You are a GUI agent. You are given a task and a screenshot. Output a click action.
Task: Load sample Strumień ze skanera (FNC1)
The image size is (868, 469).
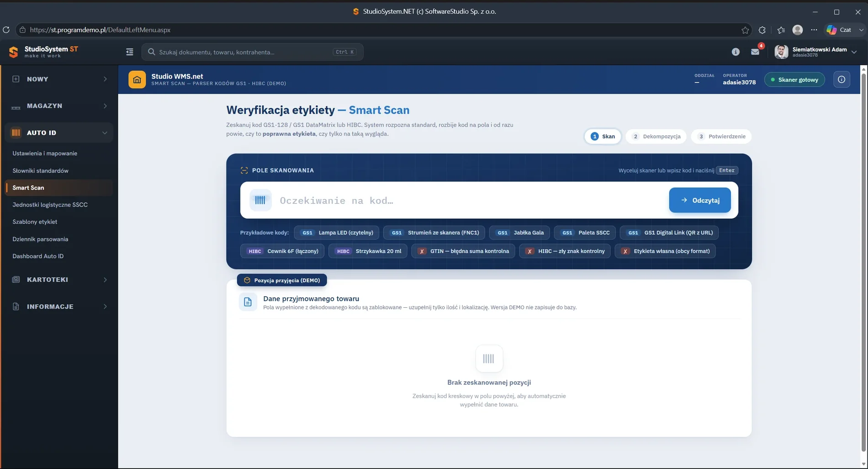click(x=434, y=232)
